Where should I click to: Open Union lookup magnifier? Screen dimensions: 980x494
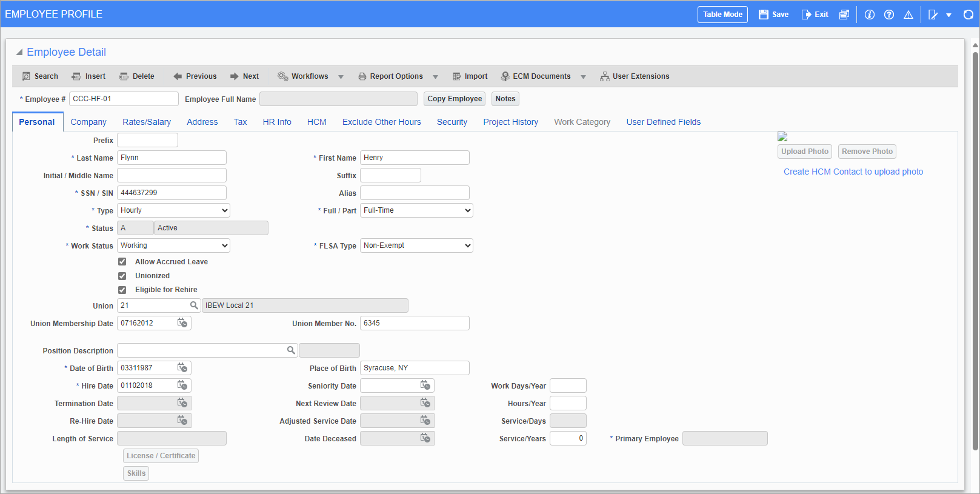point(194,305)
